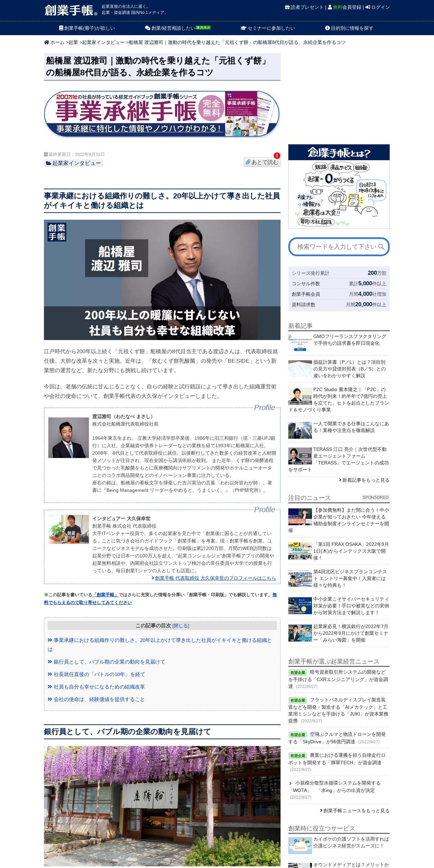The width and height of the screenshot is (434, 868).
Task: Open 読者プレゼント gift link
Action: (304, 7)
